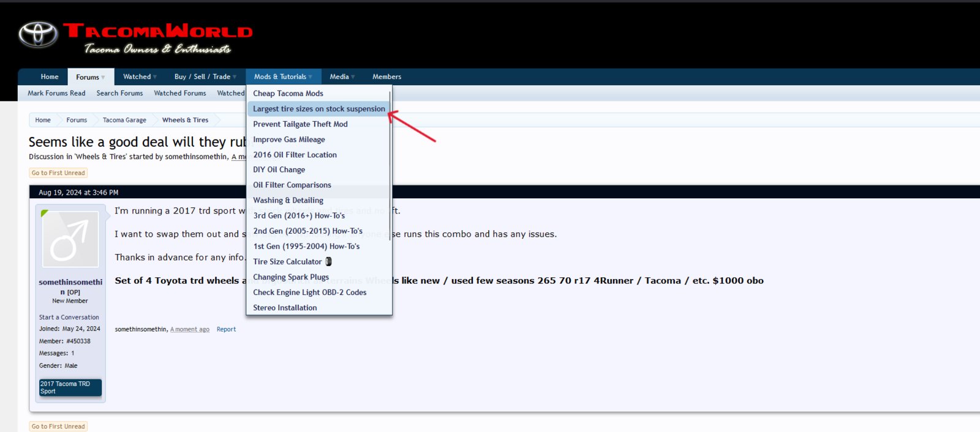
Task: Expand the Forums tab dropdown arrow
Action: click(103, 77)
